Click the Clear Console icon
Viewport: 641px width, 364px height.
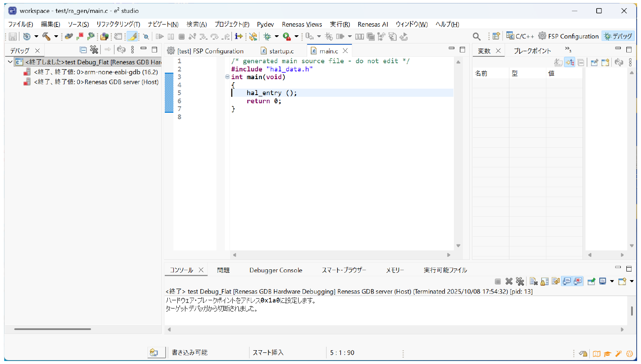click(533, 281)
